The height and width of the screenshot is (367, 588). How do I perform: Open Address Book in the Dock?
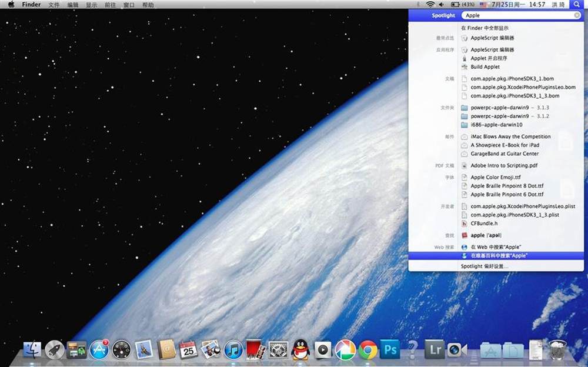(166, 350)
